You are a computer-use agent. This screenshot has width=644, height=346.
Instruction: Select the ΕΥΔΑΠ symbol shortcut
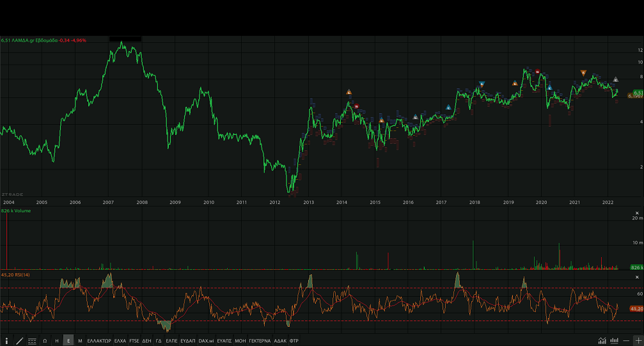click(x=187, y=341)
